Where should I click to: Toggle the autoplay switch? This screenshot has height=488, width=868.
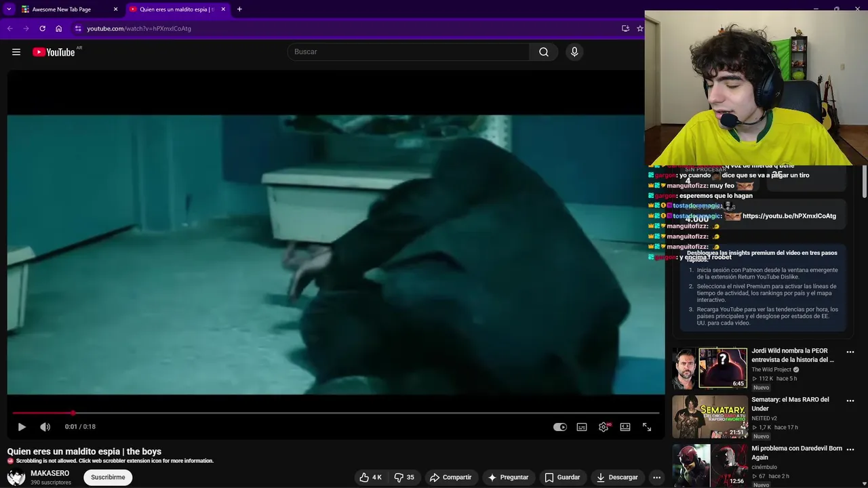(560, 427)
